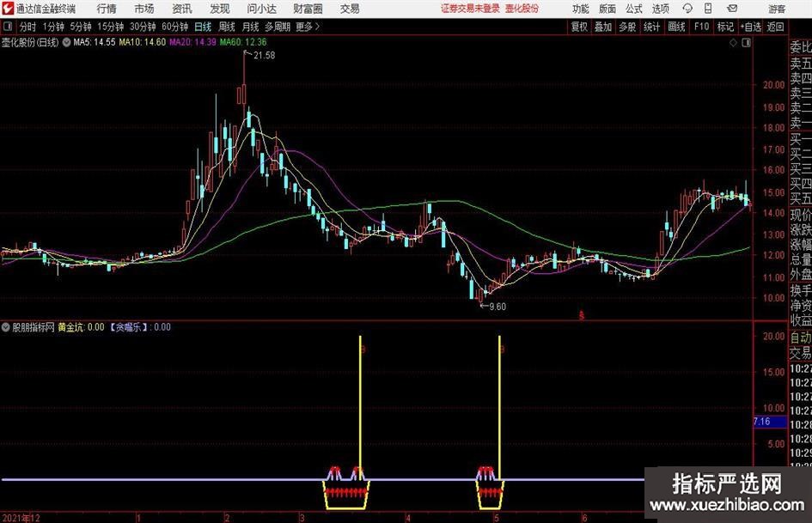Click the 返回 back button
812x523 pixels.
coord(775,27)
